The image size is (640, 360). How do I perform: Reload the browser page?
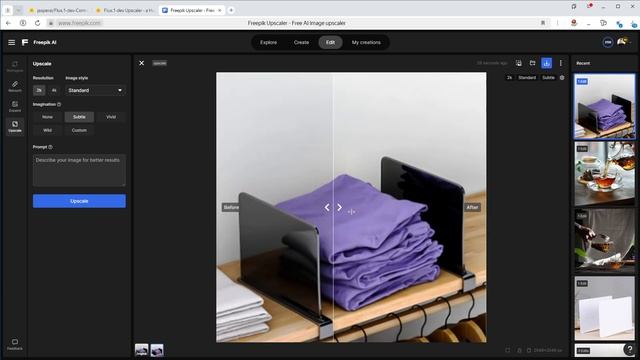pyautogui.click(x=37, y=23)
